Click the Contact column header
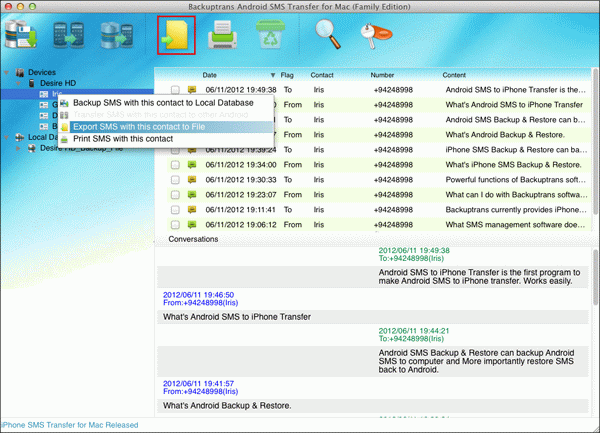 [322, 75]
